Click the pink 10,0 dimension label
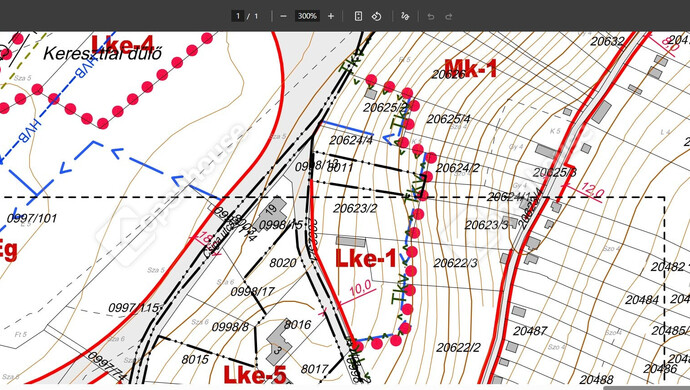The width and height of the screenshot is (690, 390). click(x=360, y=289)
